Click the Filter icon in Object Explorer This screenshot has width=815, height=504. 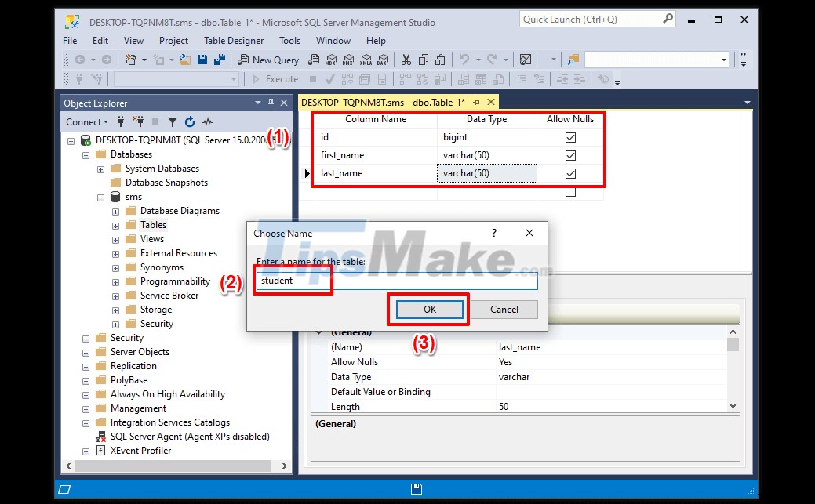click(173, 121)
